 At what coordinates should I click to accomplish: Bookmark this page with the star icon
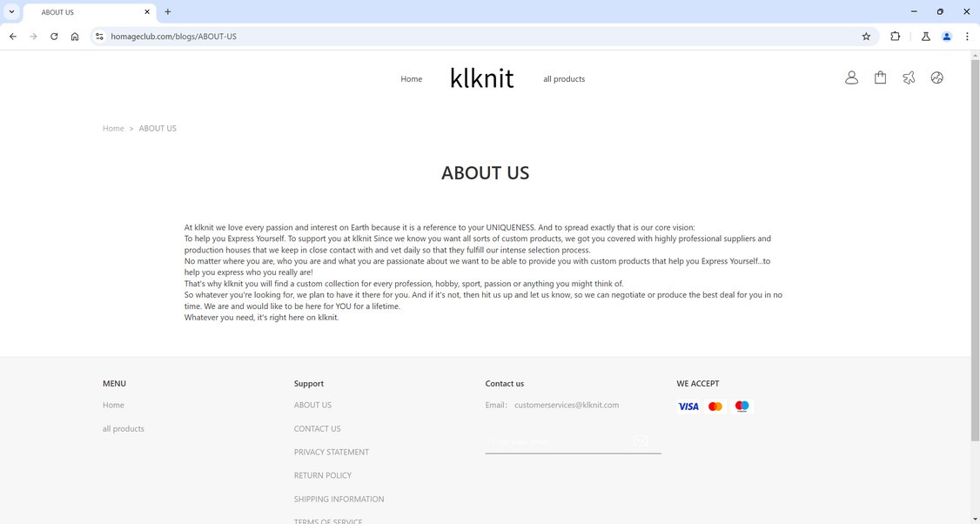pos(866,37)
